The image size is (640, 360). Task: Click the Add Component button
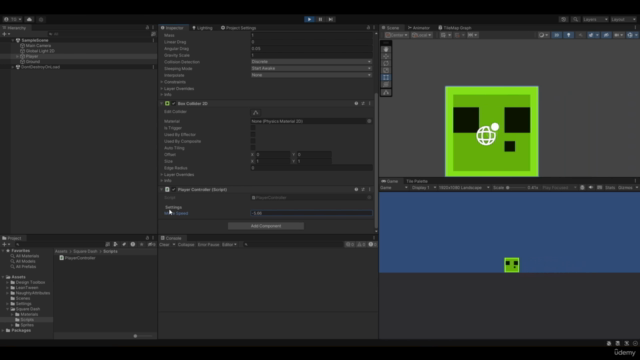[x=266, y=226]
